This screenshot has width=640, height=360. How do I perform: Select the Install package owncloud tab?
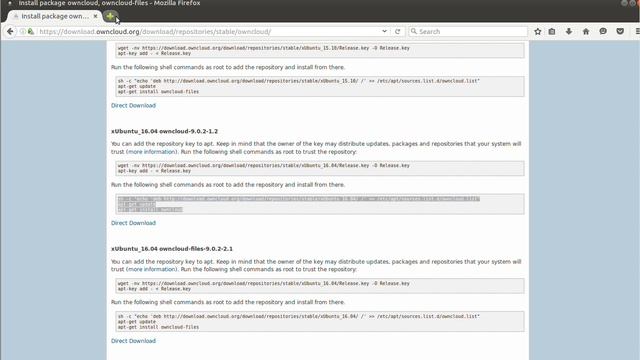[x=54, y=16]
